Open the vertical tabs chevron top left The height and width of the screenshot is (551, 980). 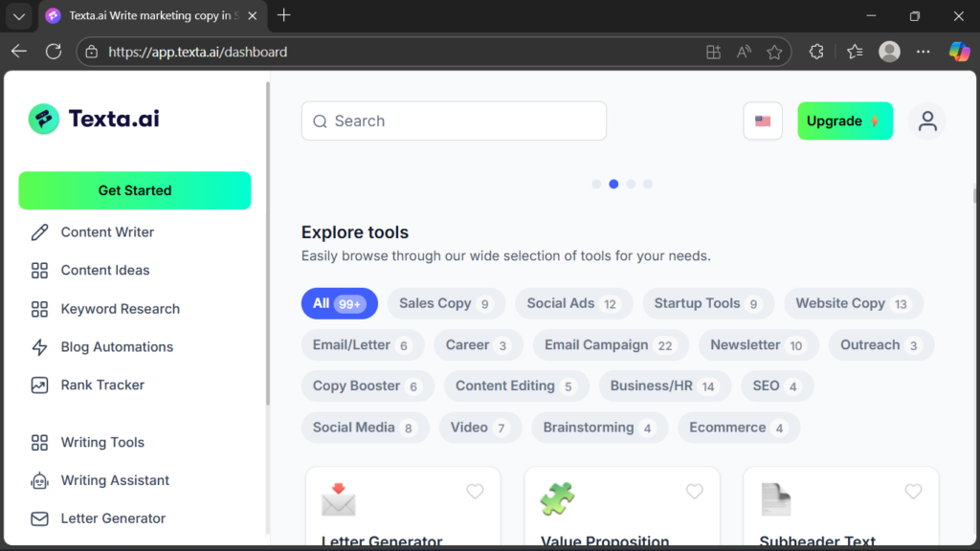[19, 15]
